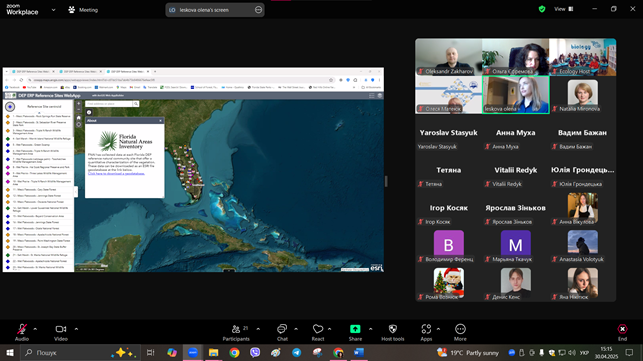Expand participants options arrow
Viewport: 643px width, 361px height.
pos(258,329)
